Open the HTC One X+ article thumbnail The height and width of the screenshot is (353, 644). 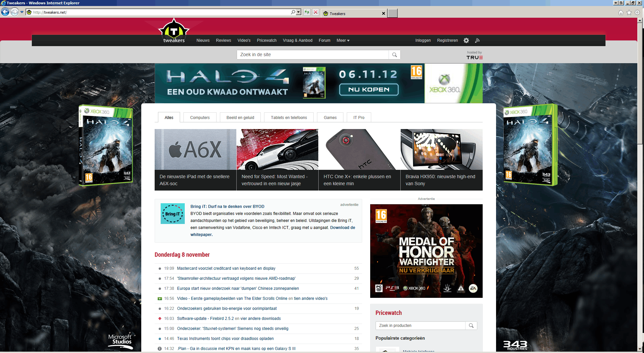(x=359, y=149)
